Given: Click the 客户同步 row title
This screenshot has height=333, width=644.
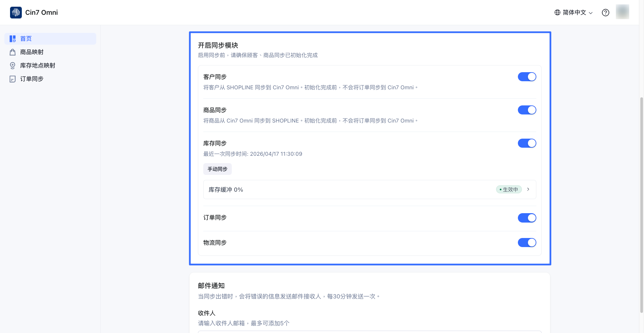Looking at the screenshot, I should point(215,77).
